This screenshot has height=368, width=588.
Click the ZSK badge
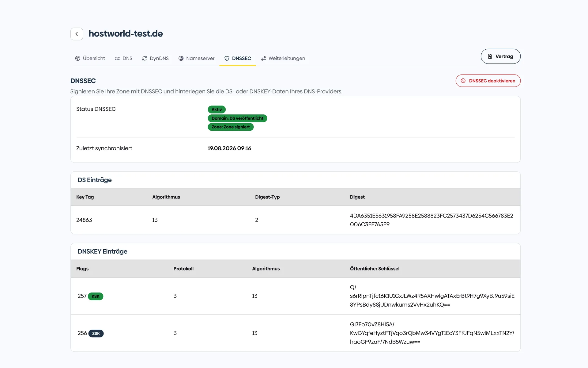(x=96, y=333)
